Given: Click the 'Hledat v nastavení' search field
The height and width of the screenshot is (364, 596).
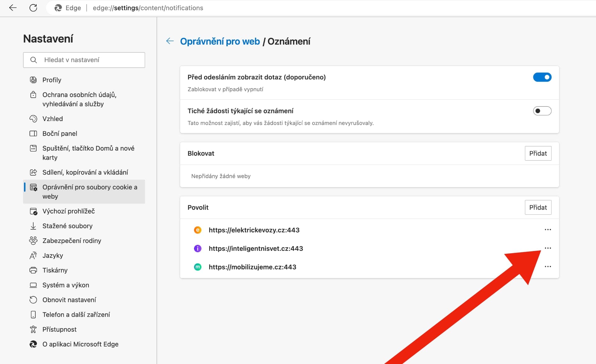Looking at the screenshot, I should tap(84, 60).
